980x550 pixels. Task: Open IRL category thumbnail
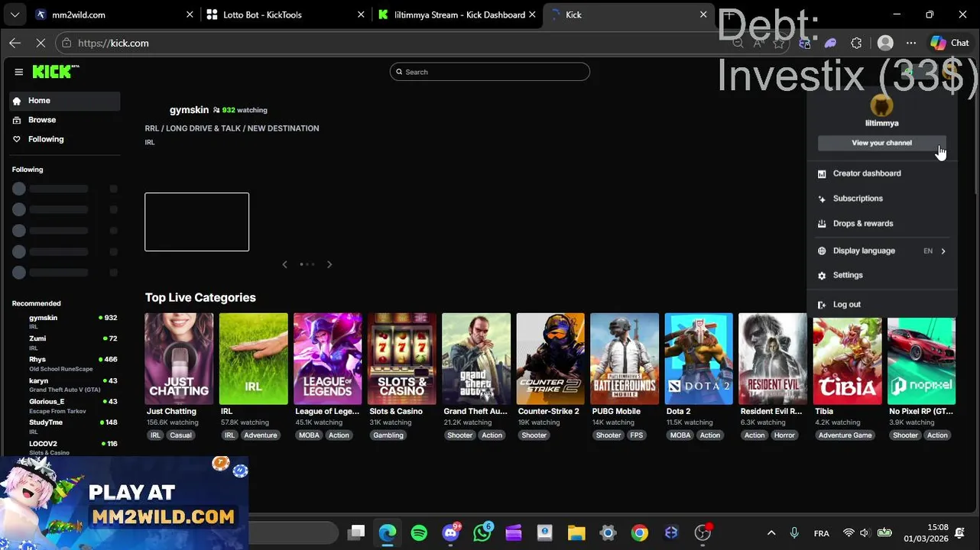point(253,358)
